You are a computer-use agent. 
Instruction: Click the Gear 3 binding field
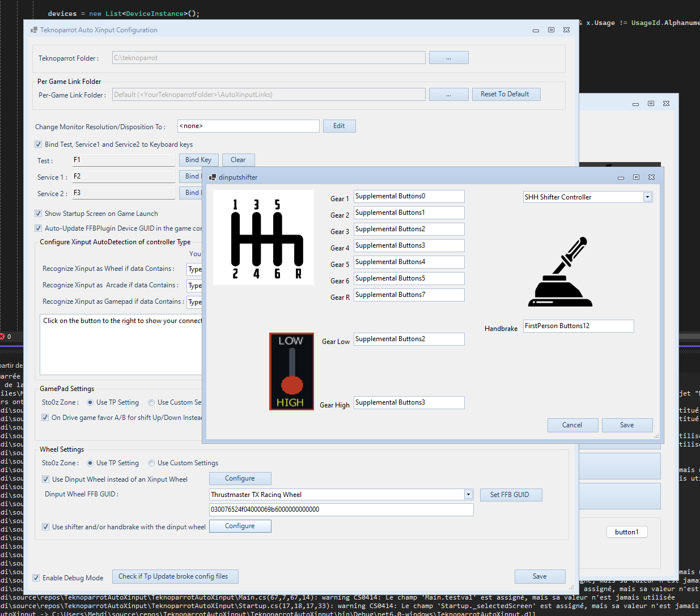[409, 229]
